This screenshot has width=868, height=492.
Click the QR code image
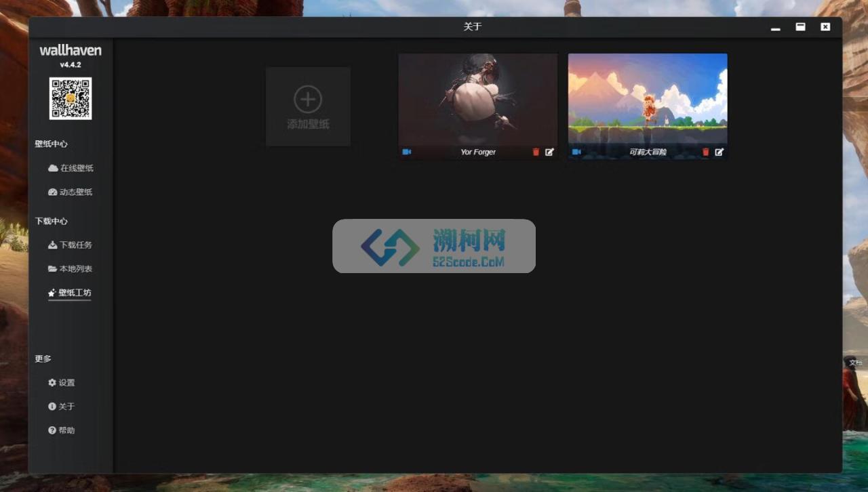pyautogui.click(x=71, y=98)
